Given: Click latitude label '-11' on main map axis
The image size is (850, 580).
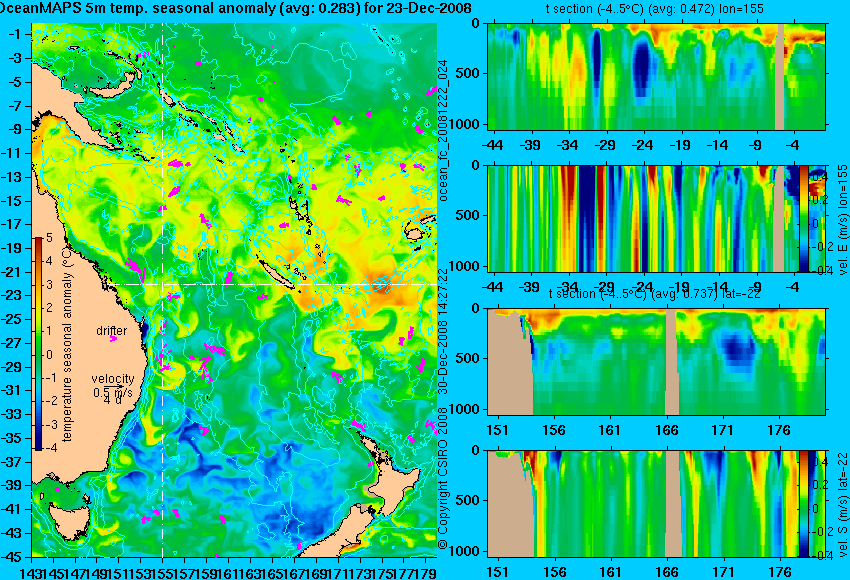Looking at the screenshot, I should click(x=12, y=153).
